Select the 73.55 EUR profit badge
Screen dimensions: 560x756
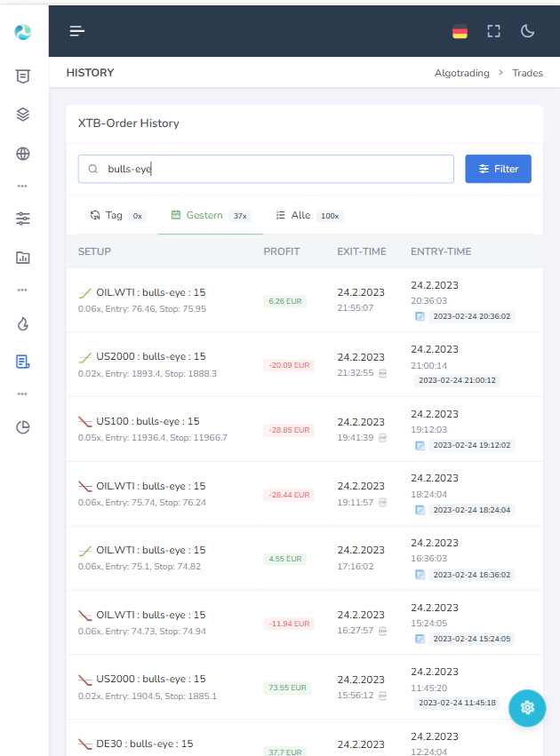287,688
